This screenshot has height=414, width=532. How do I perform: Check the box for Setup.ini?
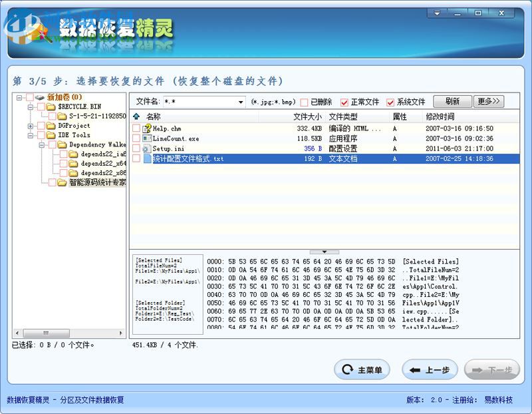click(x=136, y=148)
